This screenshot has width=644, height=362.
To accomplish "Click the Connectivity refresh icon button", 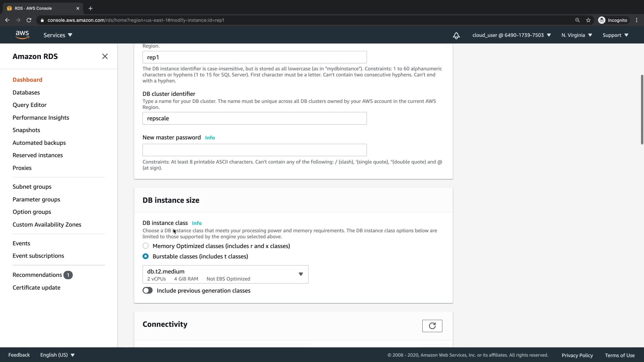I will coord(432,326).
